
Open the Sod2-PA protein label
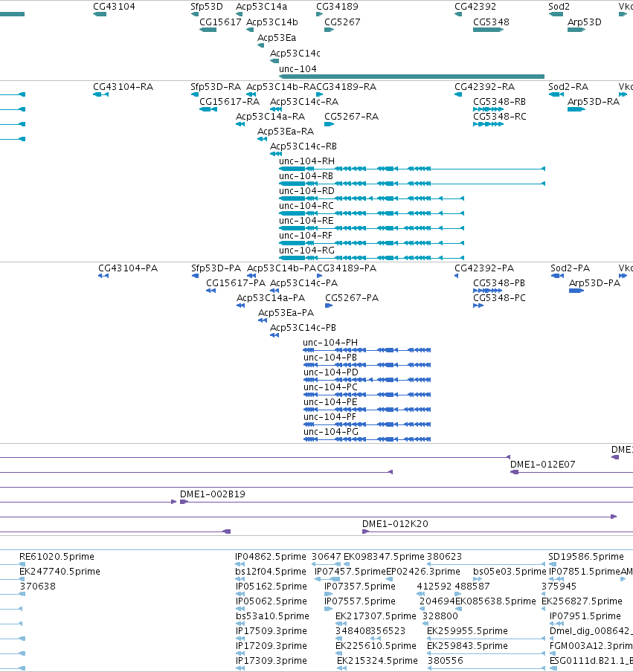pyautogui.click(x=570, y=268)
